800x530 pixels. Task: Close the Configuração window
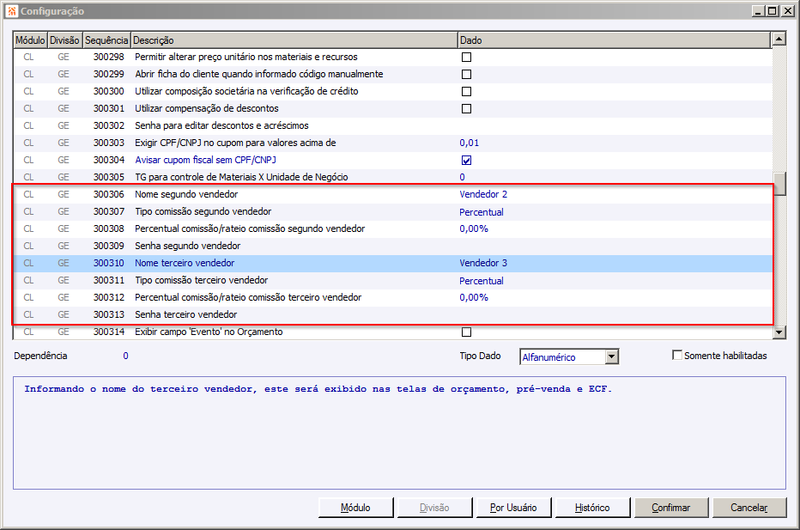point(788,11)
